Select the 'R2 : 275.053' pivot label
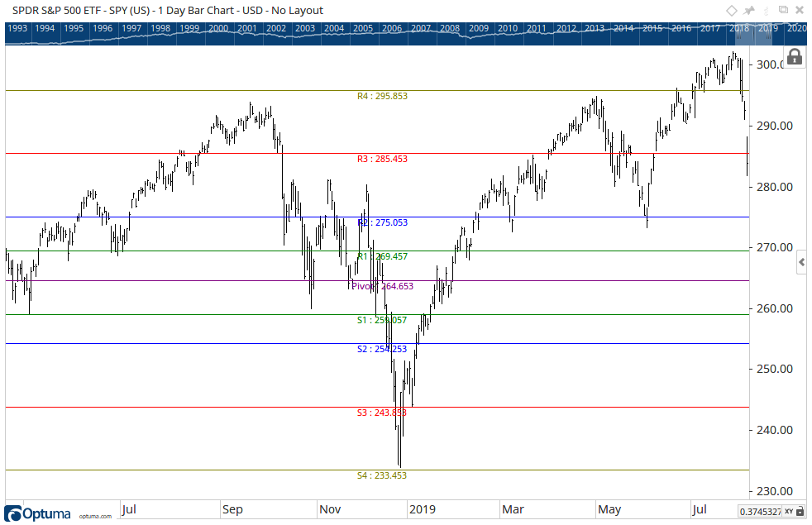This screenshot has width=812, height=525. click(382, 222)
